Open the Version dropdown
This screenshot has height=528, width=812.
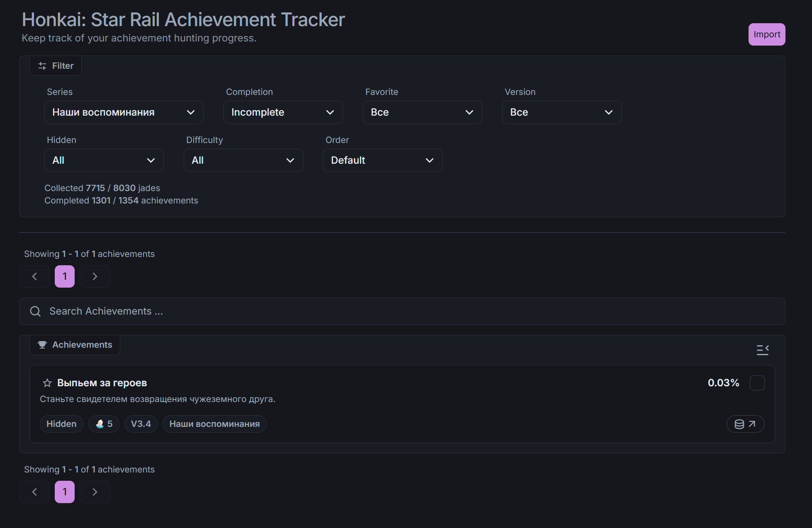[562, 112]
